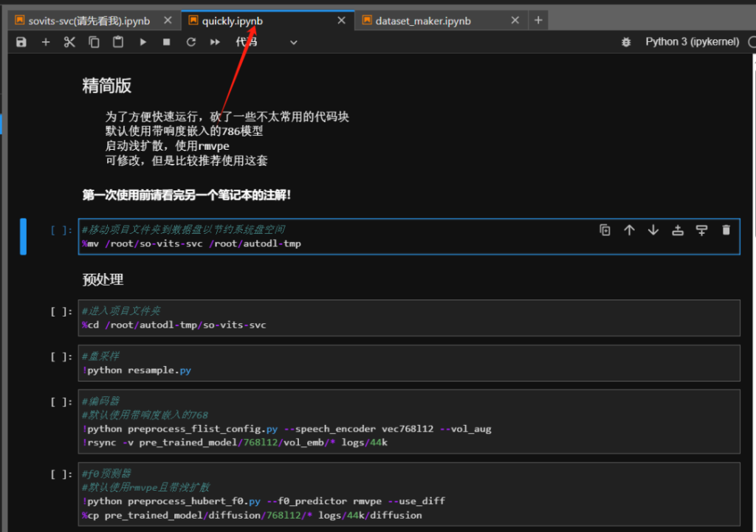Screen dimensions: 756x532
Task: Move the active cell up
Action: coord(629,230)
